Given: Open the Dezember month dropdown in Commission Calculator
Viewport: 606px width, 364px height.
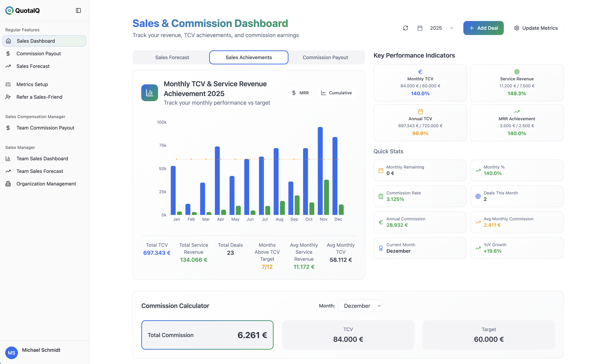Looking at the screenshot, I should (360, 306).
